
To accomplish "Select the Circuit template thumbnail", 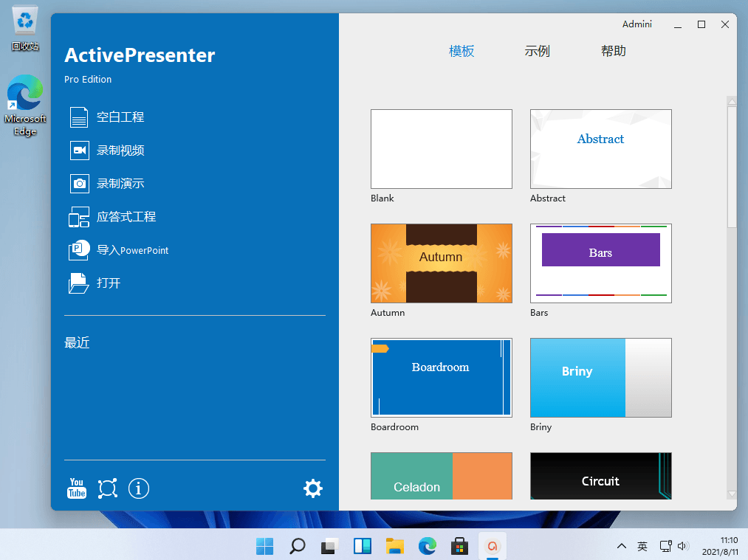I will (600, 476).
